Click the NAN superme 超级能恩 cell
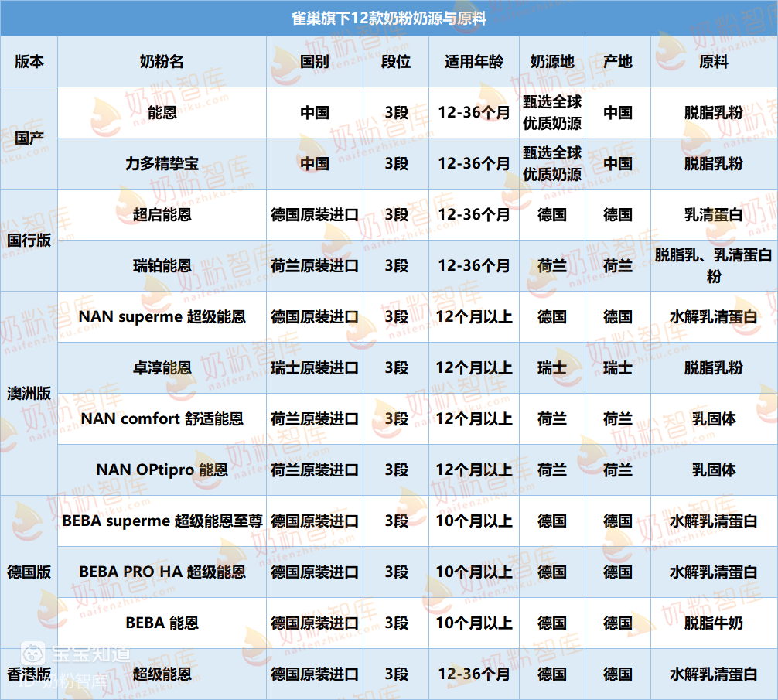Viewport: 778px width, 700px height. [162, 317]
